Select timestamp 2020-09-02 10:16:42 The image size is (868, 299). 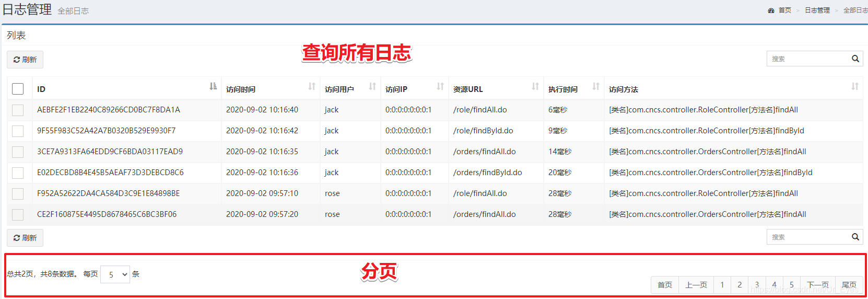click(x=262, y=131)
